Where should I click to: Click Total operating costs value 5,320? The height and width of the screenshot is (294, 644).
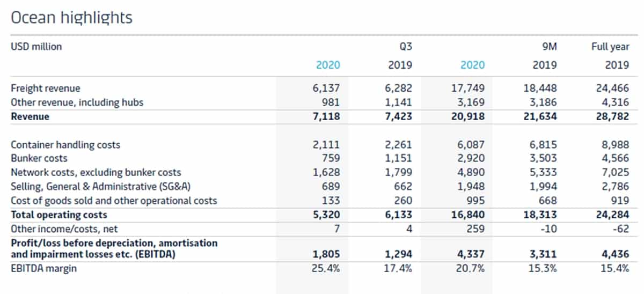325,215
